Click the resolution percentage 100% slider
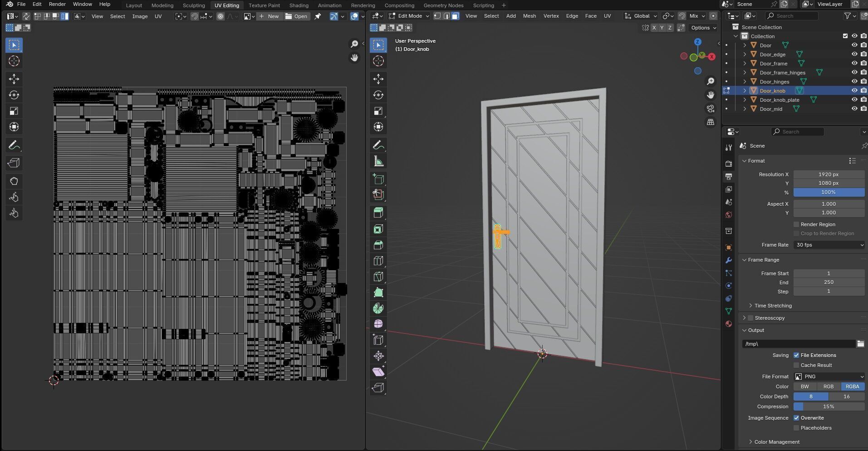The width and height of the screenshot is (868, 451). (x=829, y=192)
